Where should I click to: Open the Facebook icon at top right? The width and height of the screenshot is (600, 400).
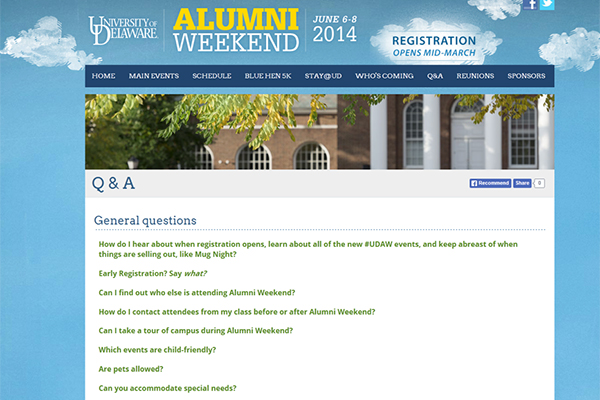point(530,5)
